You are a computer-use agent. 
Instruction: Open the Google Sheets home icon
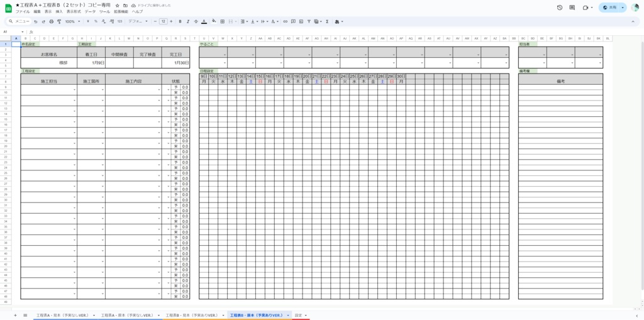click(x=8, y=8)
